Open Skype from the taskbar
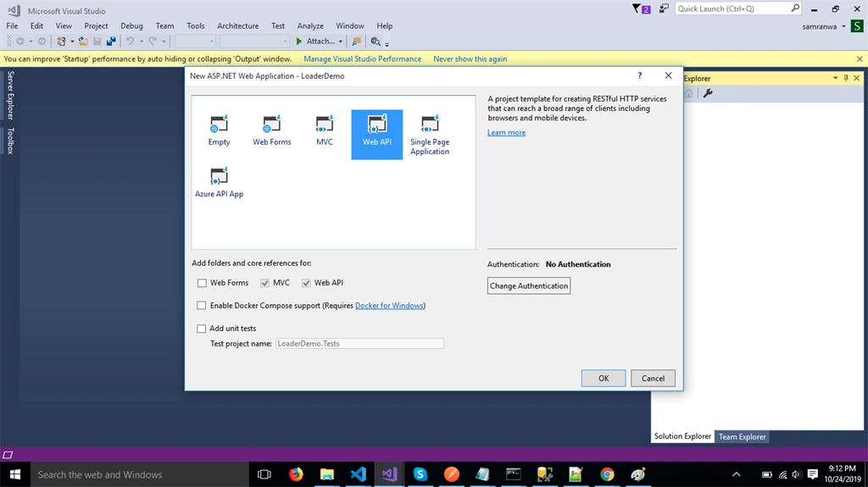 click(420, 474)
